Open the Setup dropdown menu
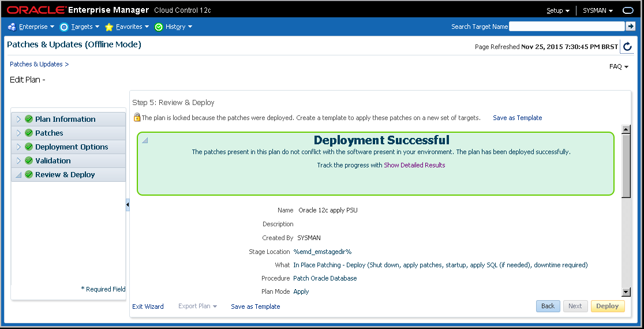 pos(558,11)
